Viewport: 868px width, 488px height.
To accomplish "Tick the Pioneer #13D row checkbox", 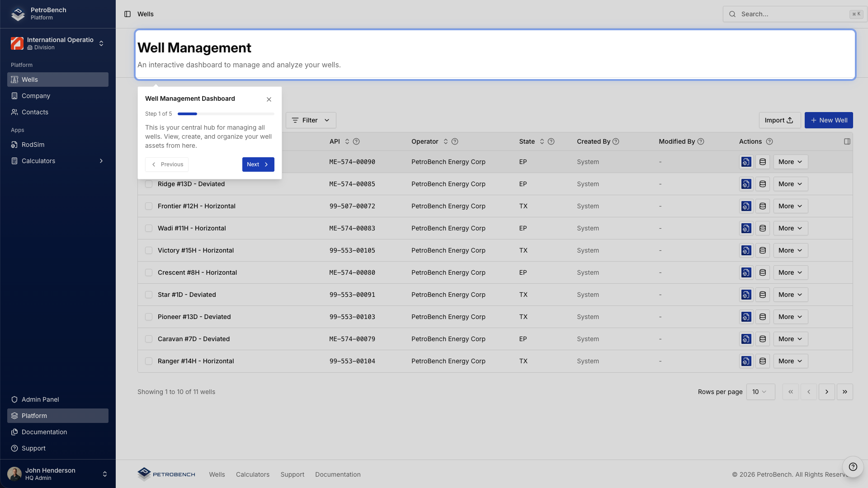I will coord(149,317).
